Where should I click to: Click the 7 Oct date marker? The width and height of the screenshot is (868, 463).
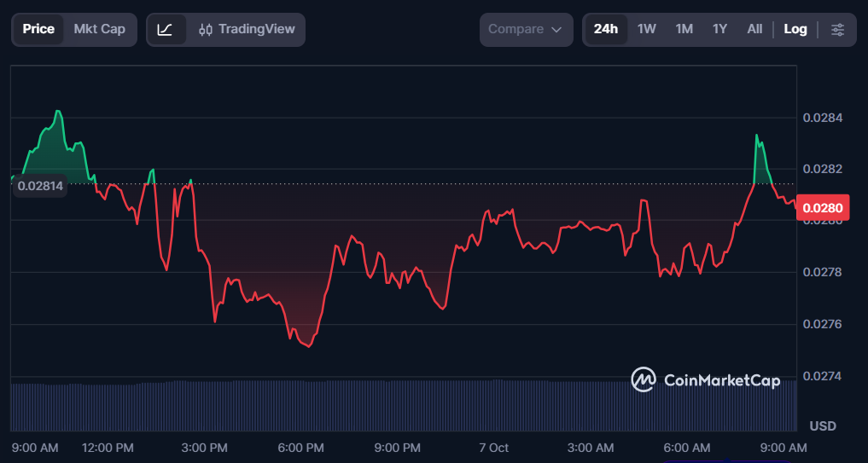coord(494,447)
